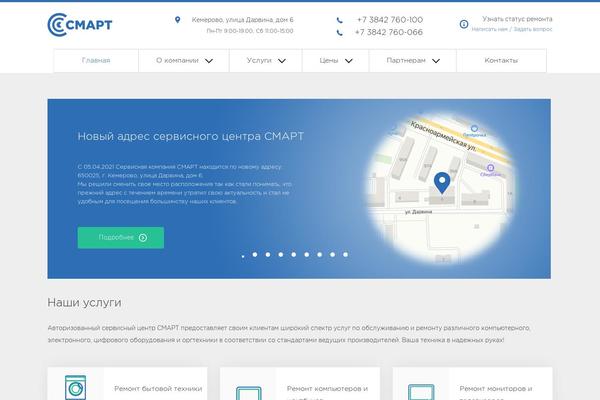Open the Главная menu item
Screen dimensions: 600x400
(96, 60)
